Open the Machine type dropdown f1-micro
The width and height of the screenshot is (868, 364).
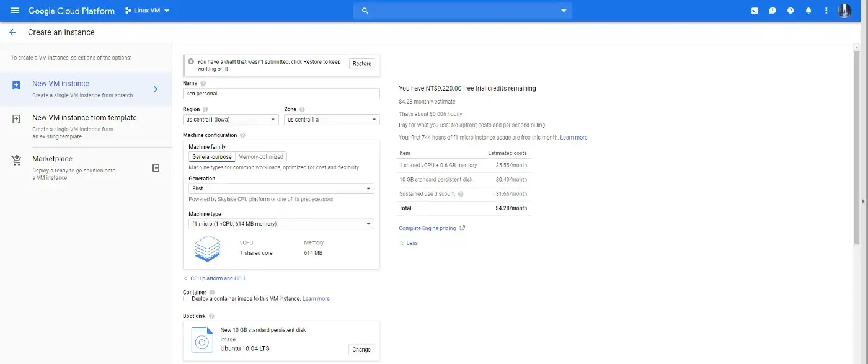pos(281,224)
